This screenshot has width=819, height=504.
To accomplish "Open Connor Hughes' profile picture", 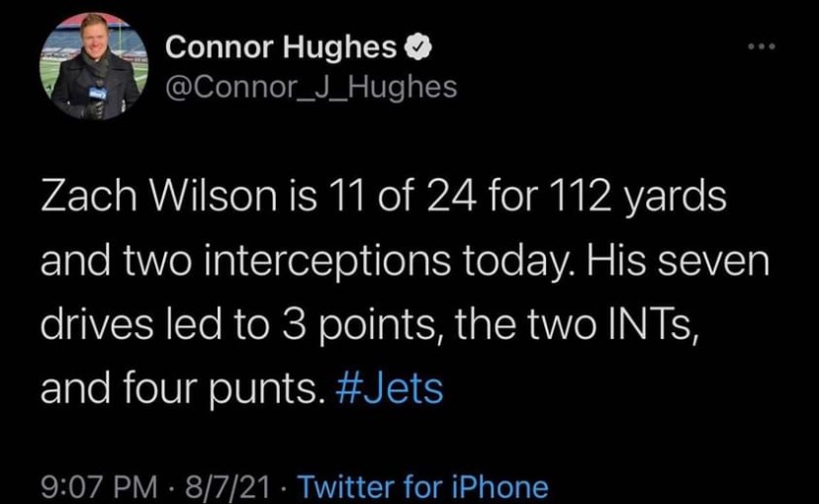I will point(94,67).
